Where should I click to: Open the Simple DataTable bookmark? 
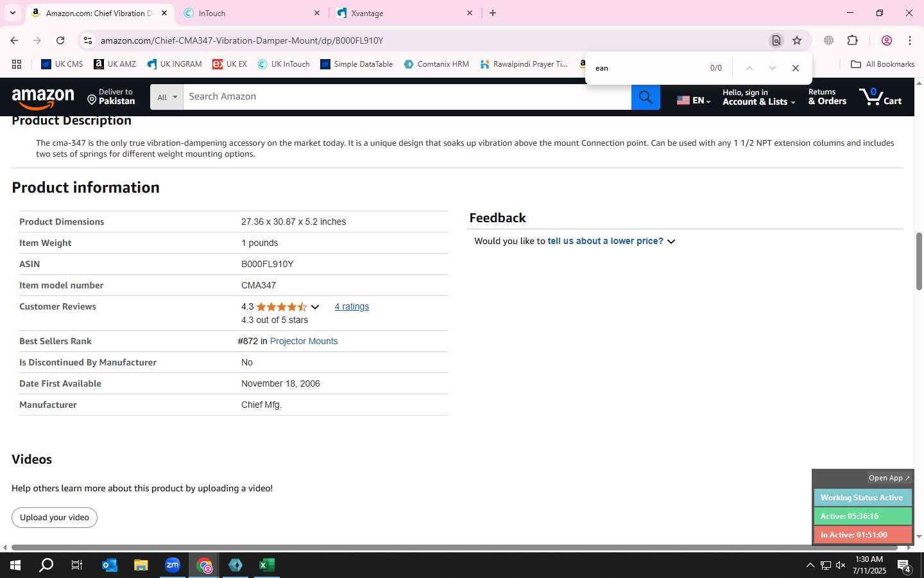357,64
